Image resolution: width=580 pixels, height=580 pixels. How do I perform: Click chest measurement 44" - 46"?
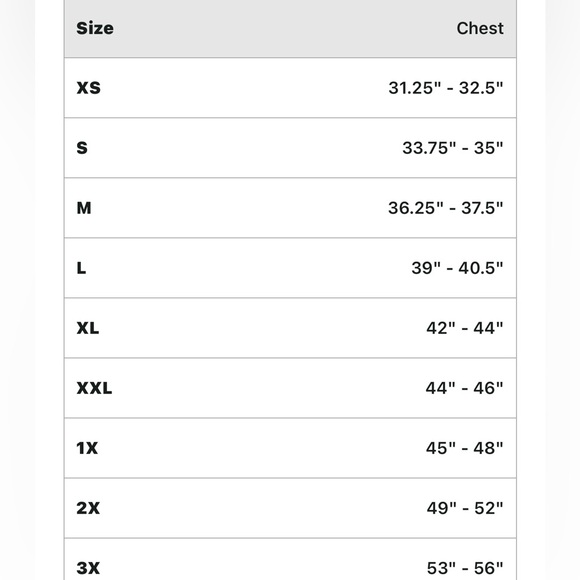[465, 388]
